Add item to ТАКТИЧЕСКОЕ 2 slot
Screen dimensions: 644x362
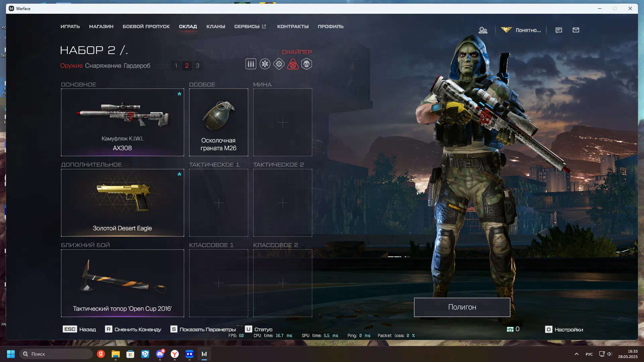282,203
